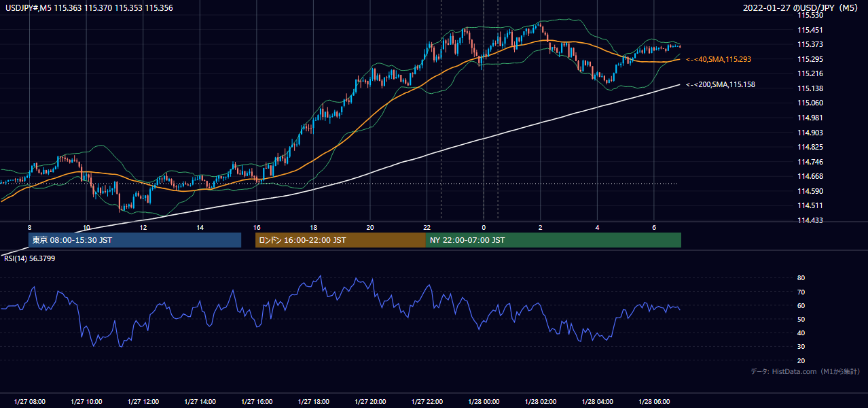Click price axis value 115.451
The width and height of the screenshot is (868, 408).
(810, 30)
